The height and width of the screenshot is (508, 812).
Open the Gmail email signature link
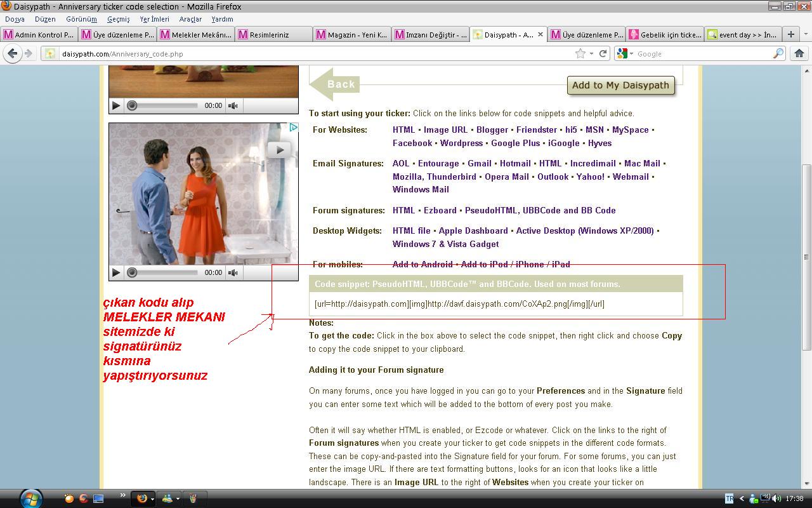click(480, 163)
